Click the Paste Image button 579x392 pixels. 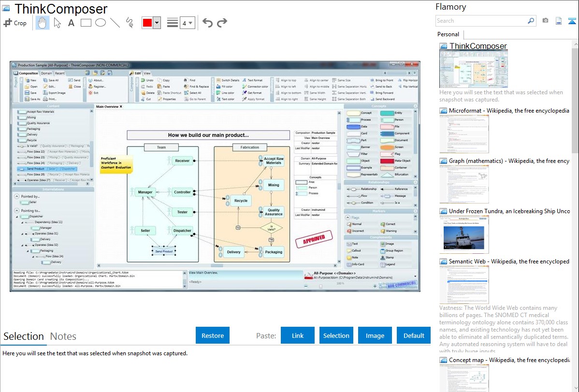pos(375,335)
